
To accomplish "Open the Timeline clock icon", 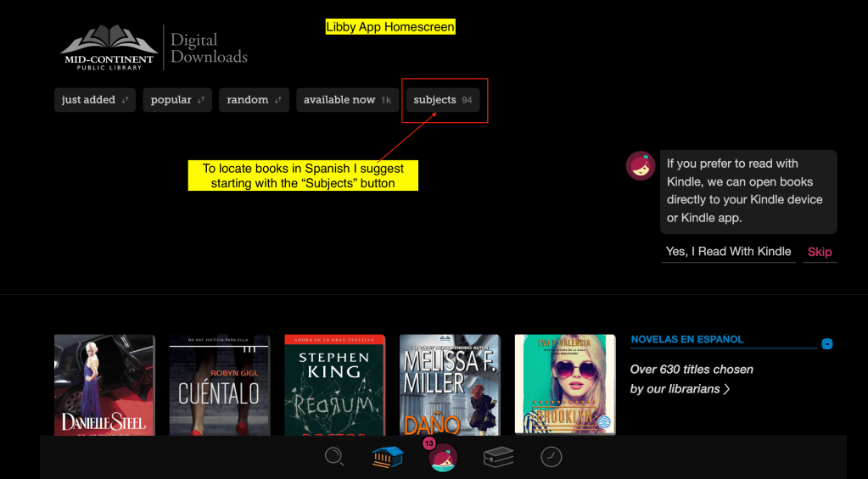I will click(552, 457).
